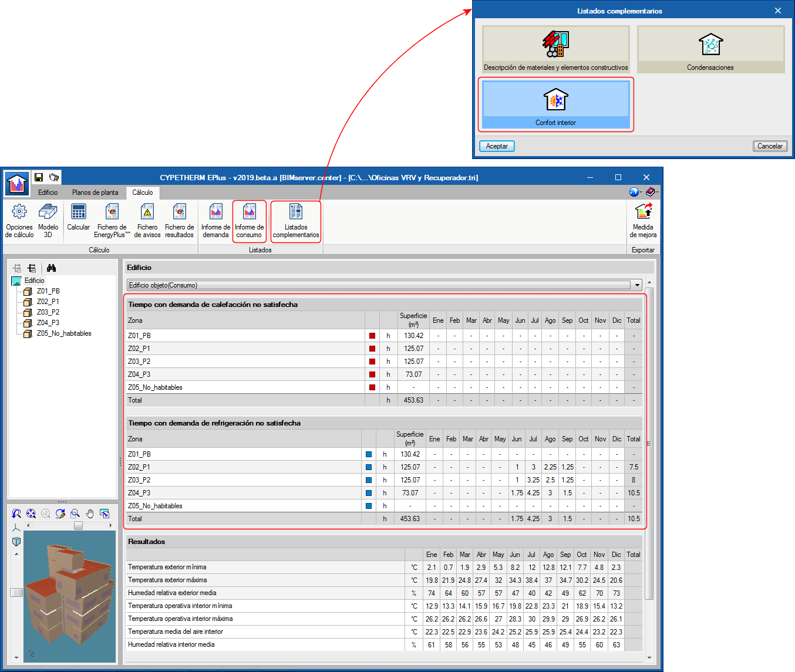Click the redraw view icon with pencil
795x672 pixels.
pos(60,514)
